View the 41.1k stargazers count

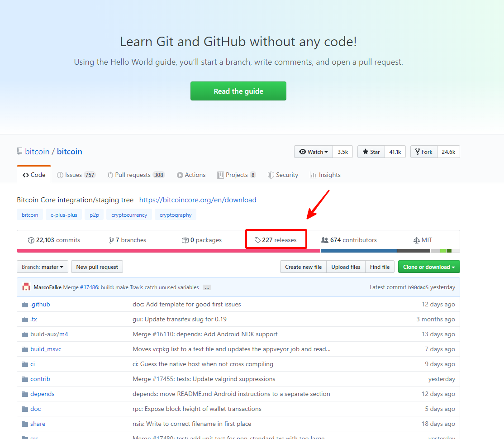tap(395, 152)
